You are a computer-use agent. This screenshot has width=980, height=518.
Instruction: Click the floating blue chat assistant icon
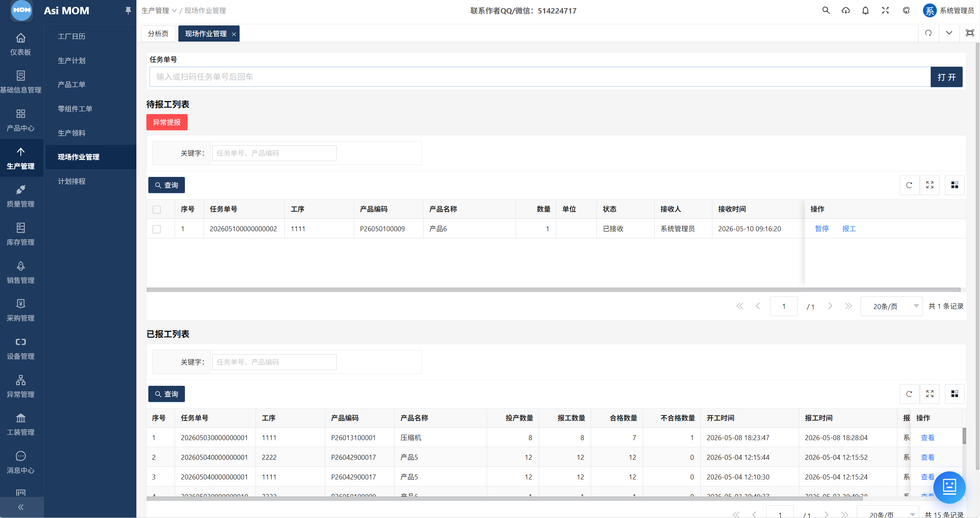pos(949,487)
